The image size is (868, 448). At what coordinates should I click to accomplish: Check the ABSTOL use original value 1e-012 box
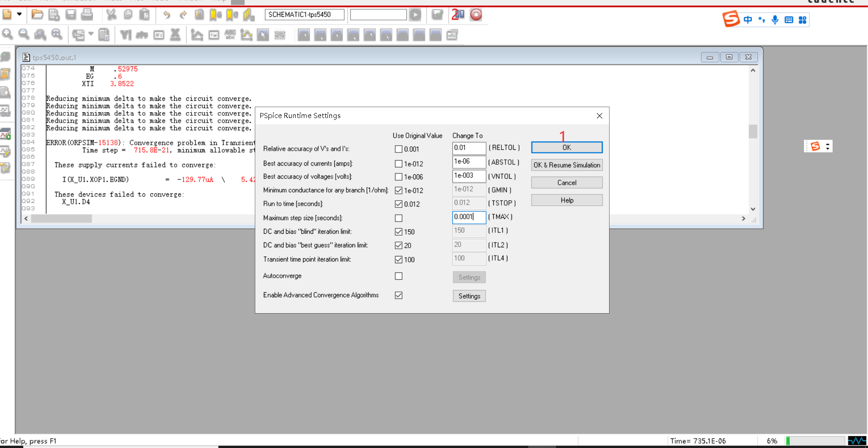coord(398,164)
